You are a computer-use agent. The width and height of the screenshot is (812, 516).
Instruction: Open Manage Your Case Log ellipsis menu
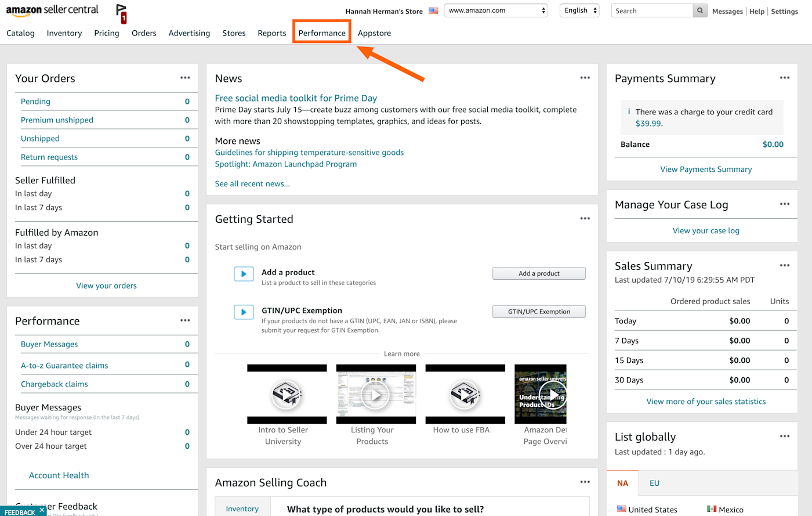[x=785, y=204]
